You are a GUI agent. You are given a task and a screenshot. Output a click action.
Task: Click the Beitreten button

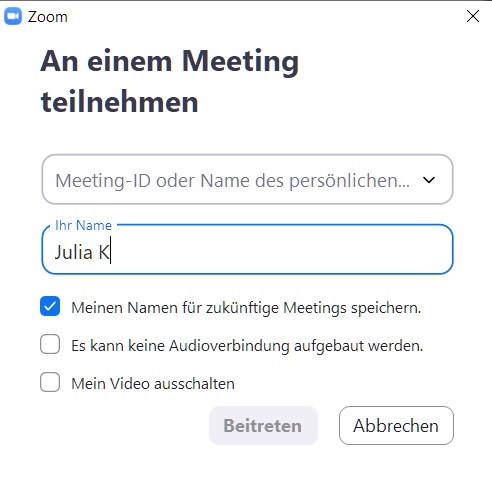tap(263, 425)
